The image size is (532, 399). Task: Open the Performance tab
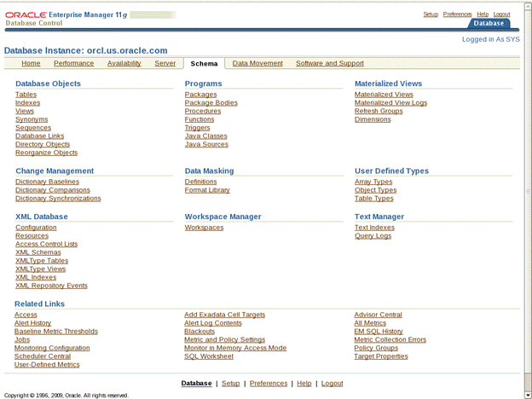point(73,63)
